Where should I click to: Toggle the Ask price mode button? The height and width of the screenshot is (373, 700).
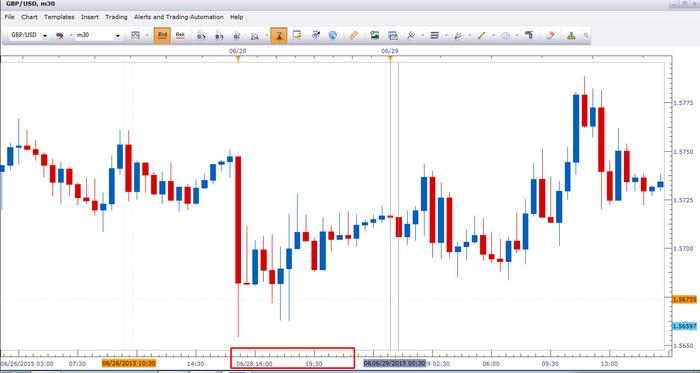180,35
